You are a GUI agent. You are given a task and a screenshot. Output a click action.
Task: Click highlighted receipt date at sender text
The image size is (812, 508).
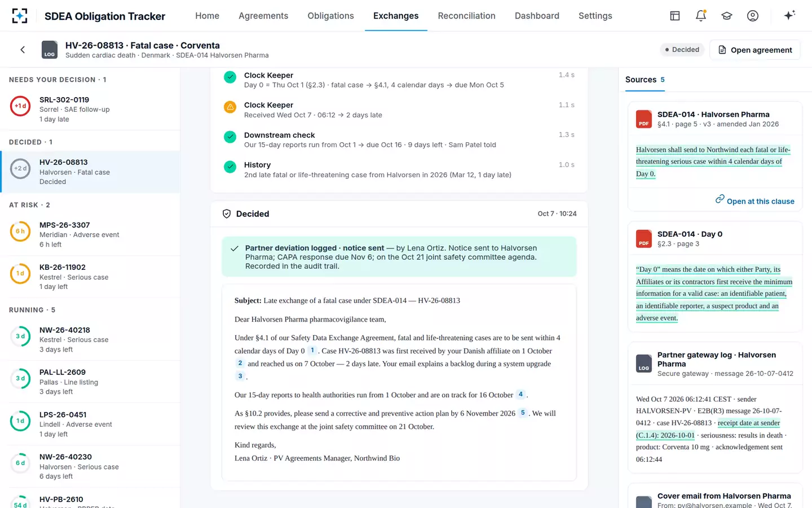pos(708,429)
